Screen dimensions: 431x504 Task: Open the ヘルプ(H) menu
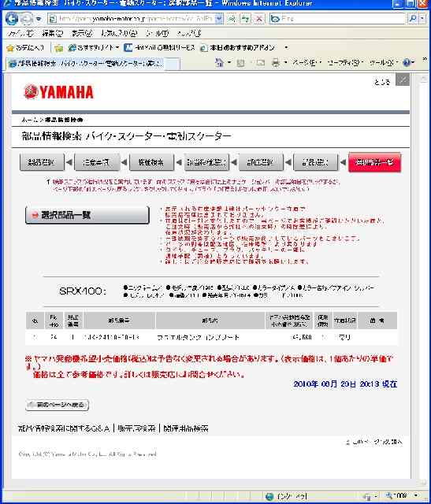click(189, 33)
